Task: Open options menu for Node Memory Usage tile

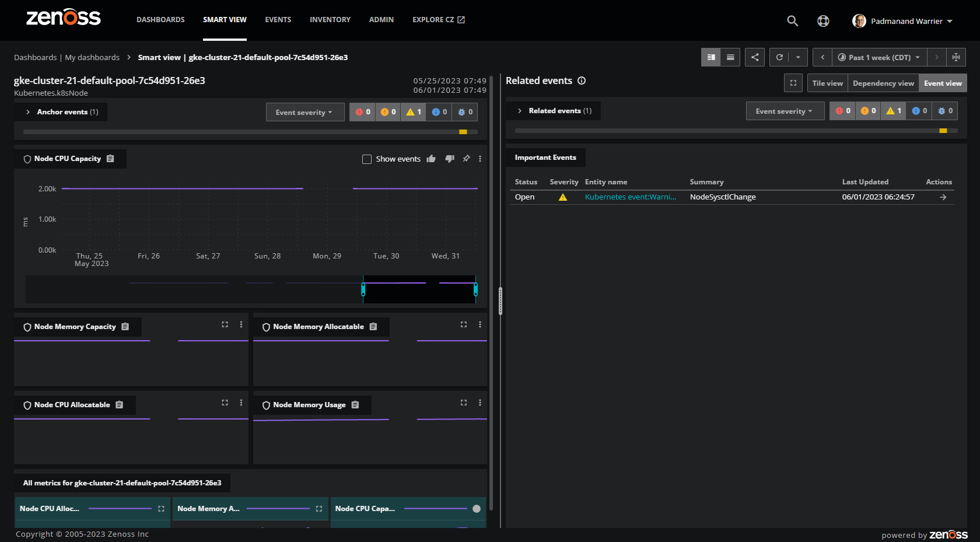Action: 480,403
